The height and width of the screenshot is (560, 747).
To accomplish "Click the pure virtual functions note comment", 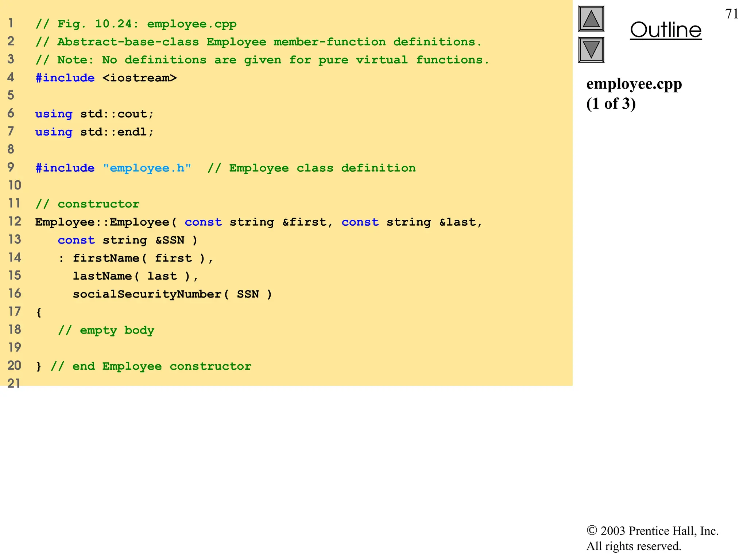I will tap(262, 60).
